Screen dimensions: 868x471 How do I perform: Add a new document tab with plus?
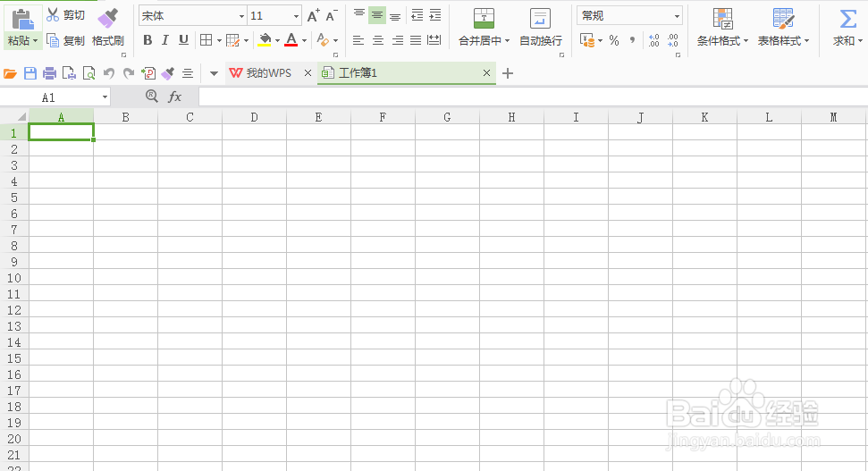pyautogui.click(x=508, y=73)
